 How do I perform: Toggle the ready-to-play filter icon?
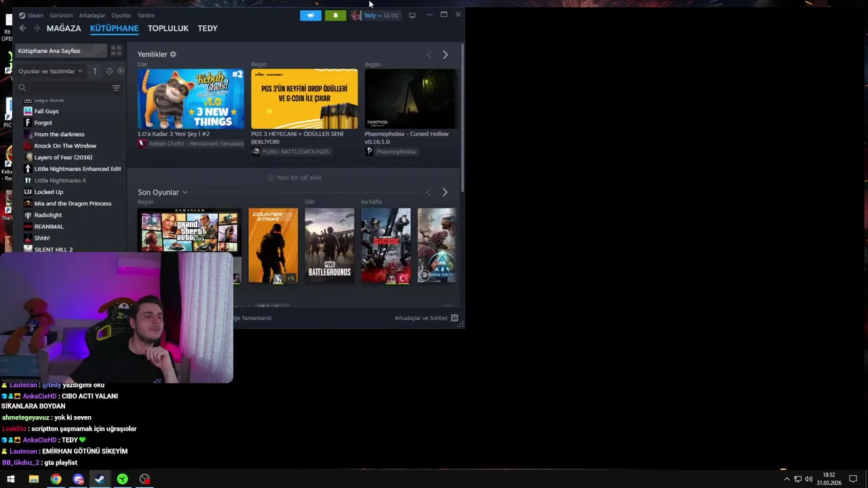tap(121, 71)
